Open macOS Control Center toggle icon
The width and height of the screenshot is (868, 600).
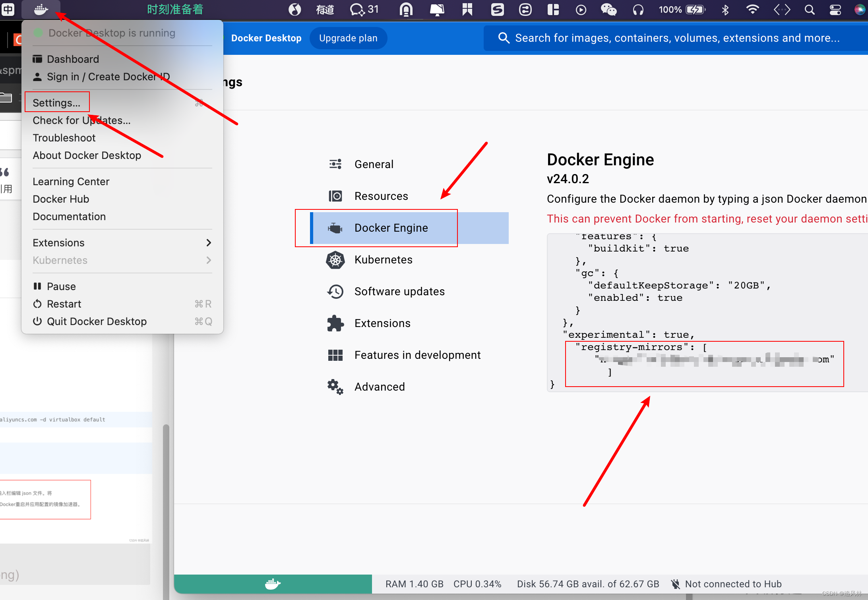[x=835, y=10]
